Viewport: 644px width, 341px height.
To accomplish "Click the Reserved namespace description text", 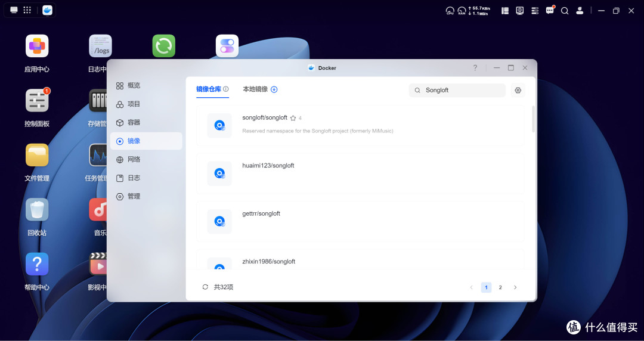I will [x=317, y=131].
